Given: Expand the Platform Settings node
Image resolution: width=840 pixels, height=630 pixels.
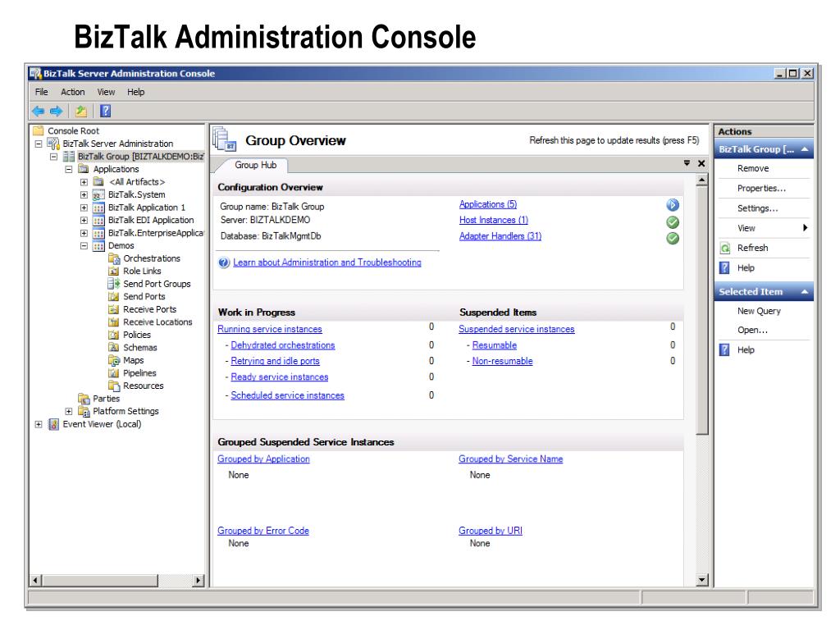Looking at the screenshot, I should point(69,412).
